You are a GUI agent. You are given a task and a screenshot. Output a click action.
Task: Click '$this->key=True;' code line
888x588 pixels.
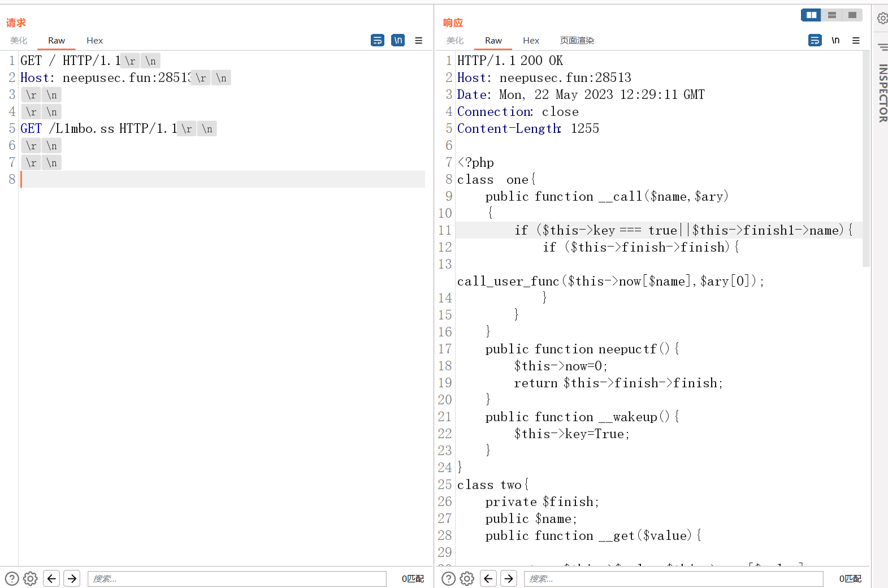coord(571,434)
